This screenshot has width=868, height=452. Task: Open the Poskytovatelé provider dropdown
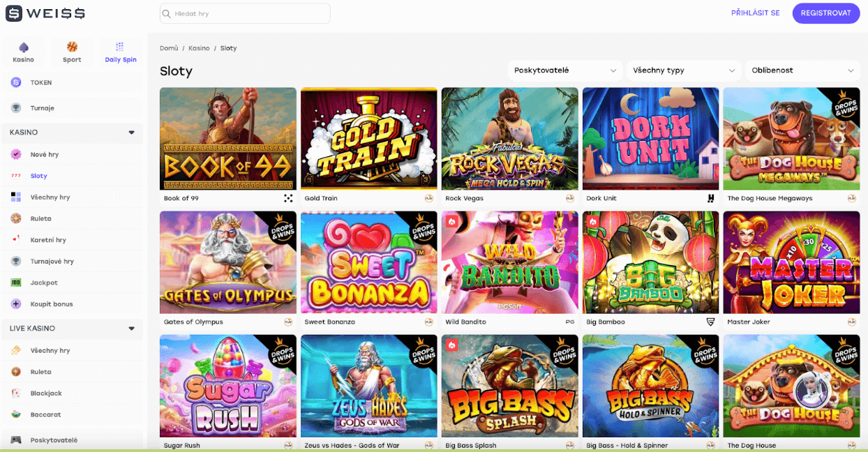pyautogui.click(x=564, y=70)
